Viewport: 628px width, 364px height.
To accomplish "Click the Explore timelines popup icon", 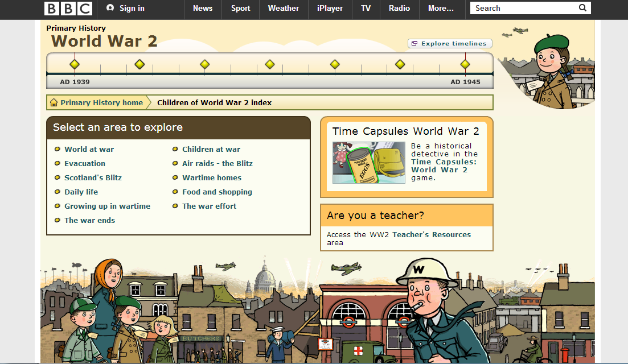I will click(x=414, y=44).
